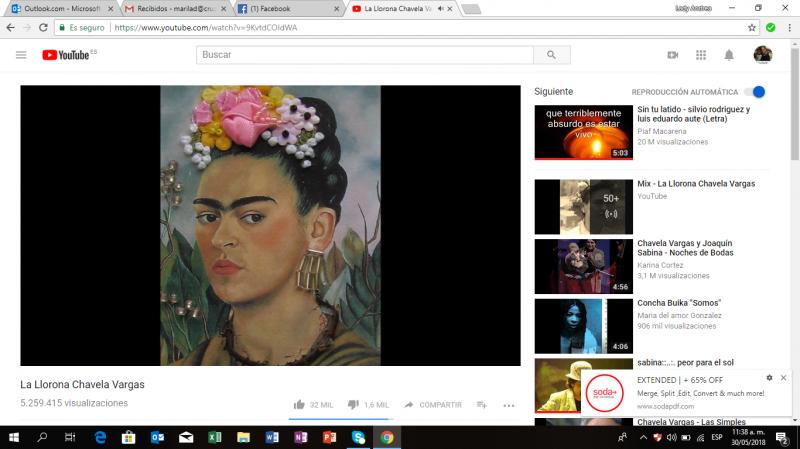800x449 pixels.
Task: Open the account avatar menu
Action: [x=763, y=55]
